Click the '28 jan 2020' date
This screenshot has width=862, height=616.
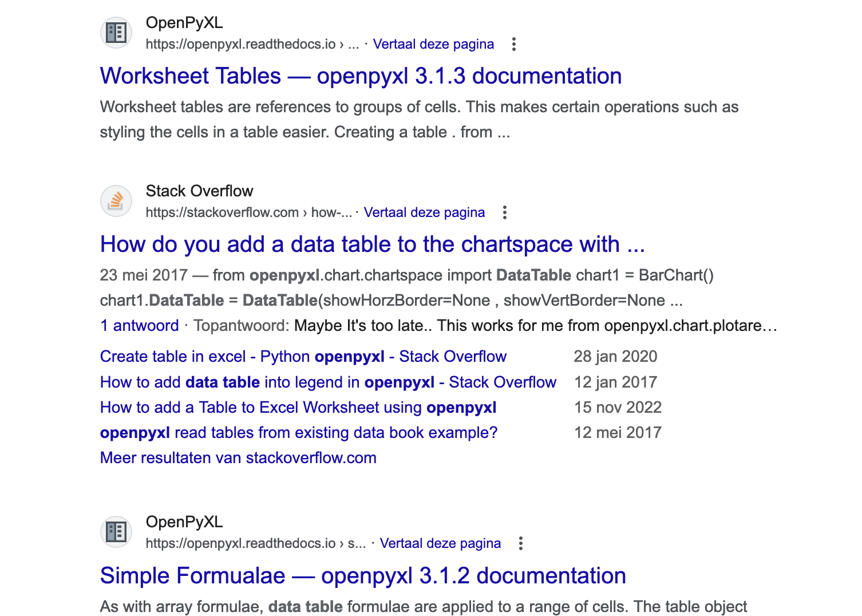click(615, 357)
